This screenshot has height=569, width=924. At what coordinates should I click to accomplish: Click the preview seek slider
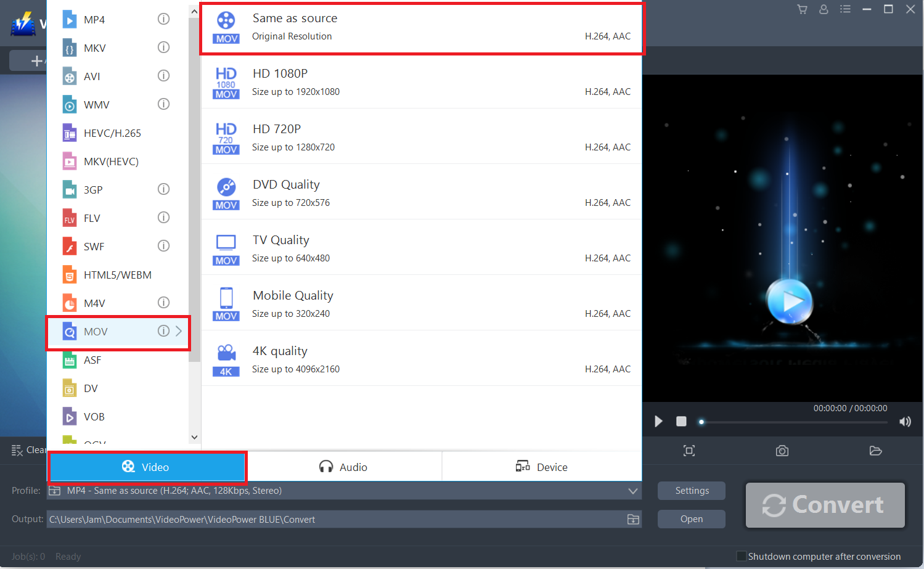click(793, 422)
